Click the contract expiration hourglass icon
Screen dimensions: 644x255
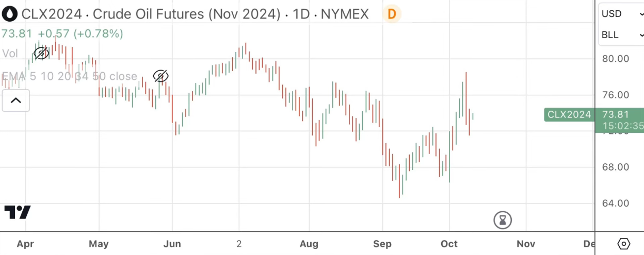pos(502,220)
